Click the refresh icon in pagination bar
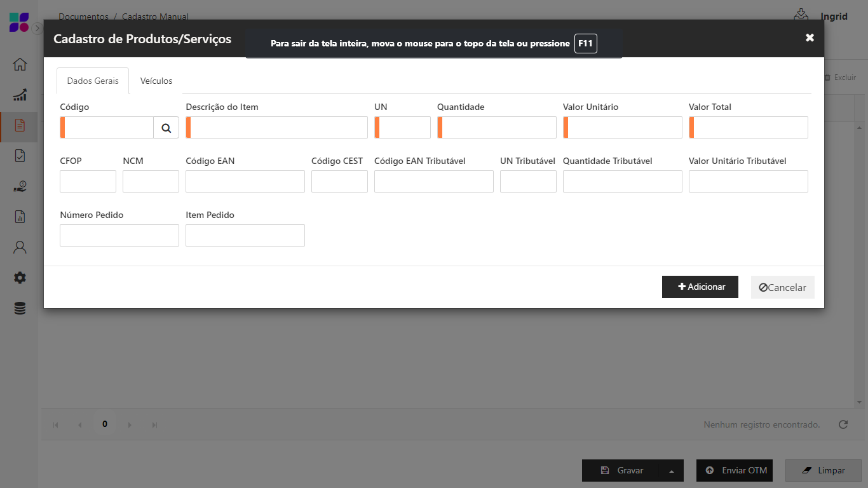This screenshot has height=488, width=868. (x=843, y=424)
